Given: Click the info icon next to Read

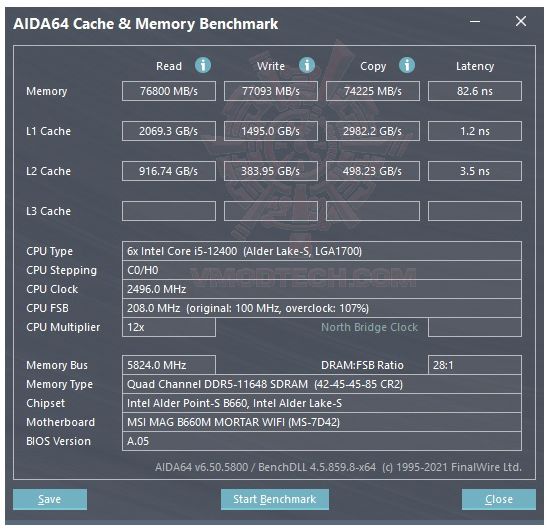Looking at the screenshot, I should point(203,65).
